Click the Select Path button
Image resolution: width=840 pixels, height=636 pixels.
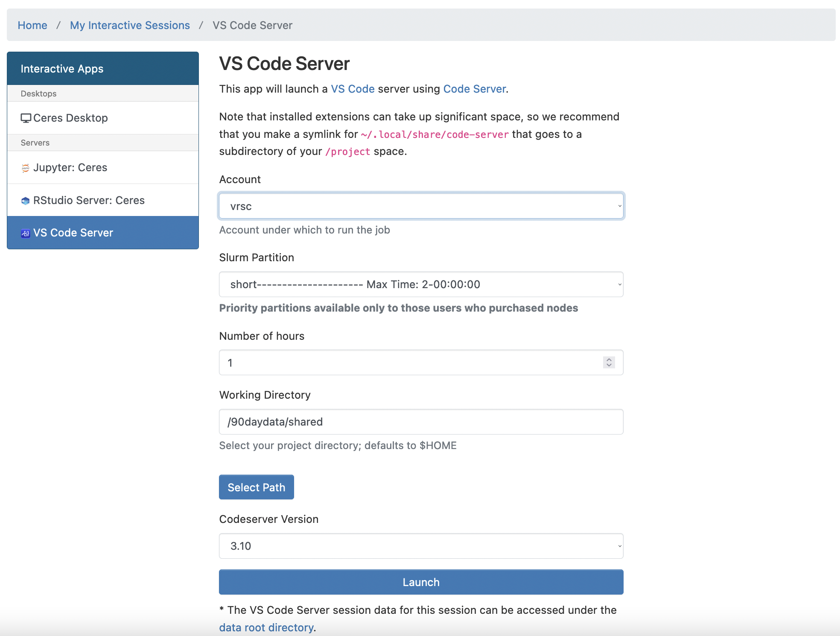tap(256, 487)
